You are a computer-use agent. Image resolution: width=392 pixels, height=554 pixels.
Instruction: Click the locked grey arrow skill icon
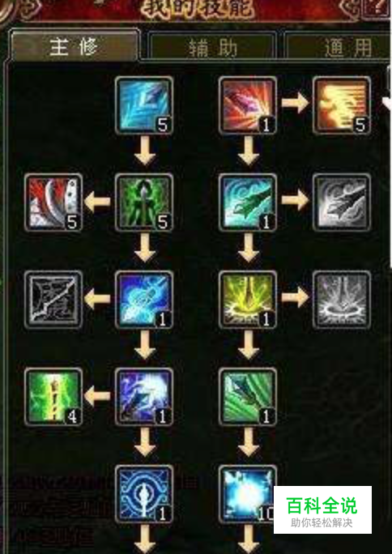[x=53, y=300]
